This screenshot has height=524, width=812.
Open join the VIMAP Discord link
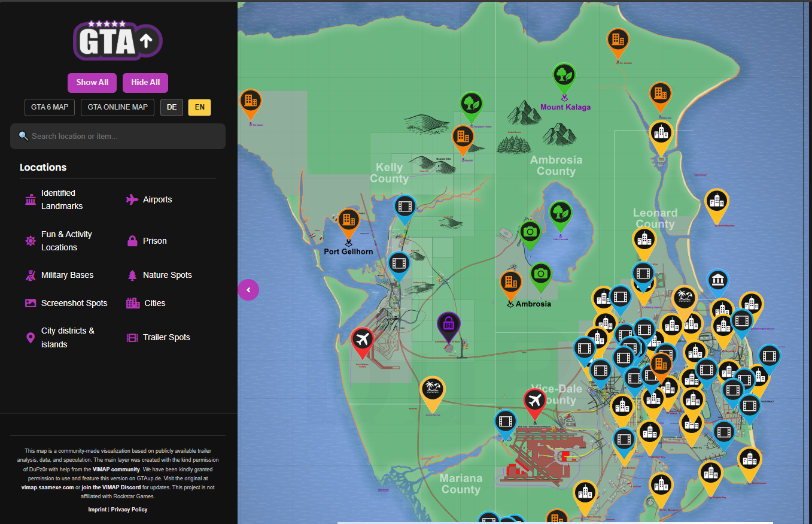point(111,487)
